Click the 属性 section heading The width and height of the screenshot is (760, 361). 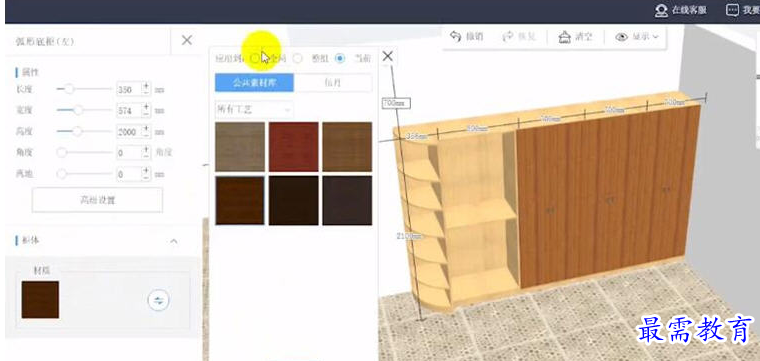[30, 73]
